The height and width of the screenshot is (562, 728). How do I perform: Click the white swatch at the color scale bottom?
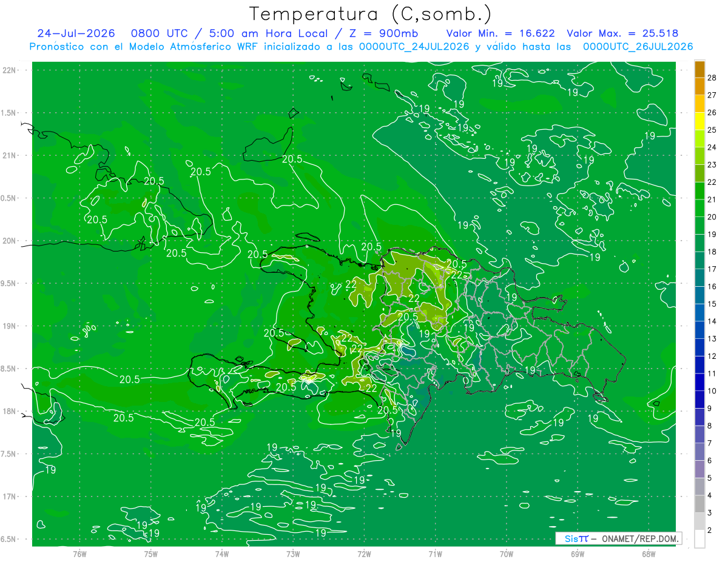point(699,539)
